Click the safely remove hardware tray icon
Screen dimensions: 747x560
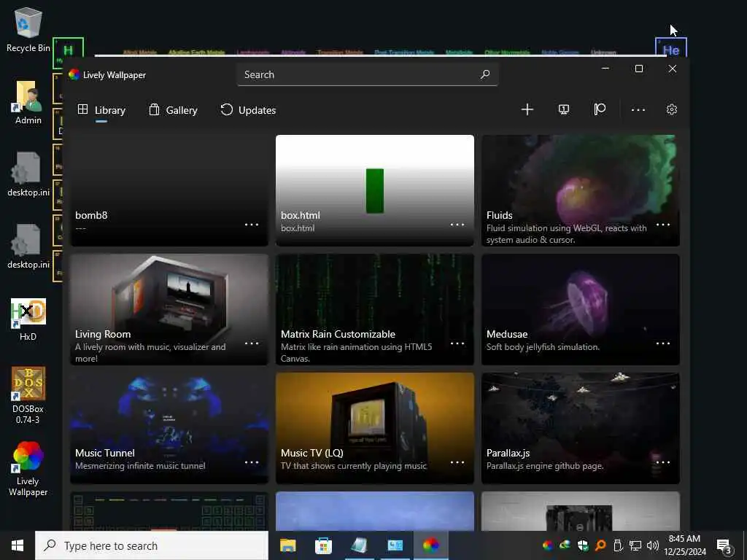(618, 545)
